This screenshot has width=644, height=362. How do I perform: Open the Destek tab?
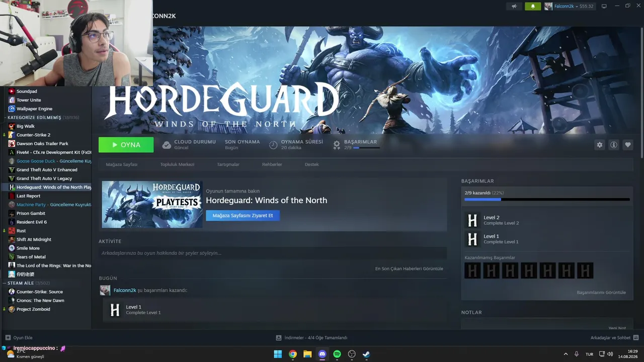click(x=312, y=164)
